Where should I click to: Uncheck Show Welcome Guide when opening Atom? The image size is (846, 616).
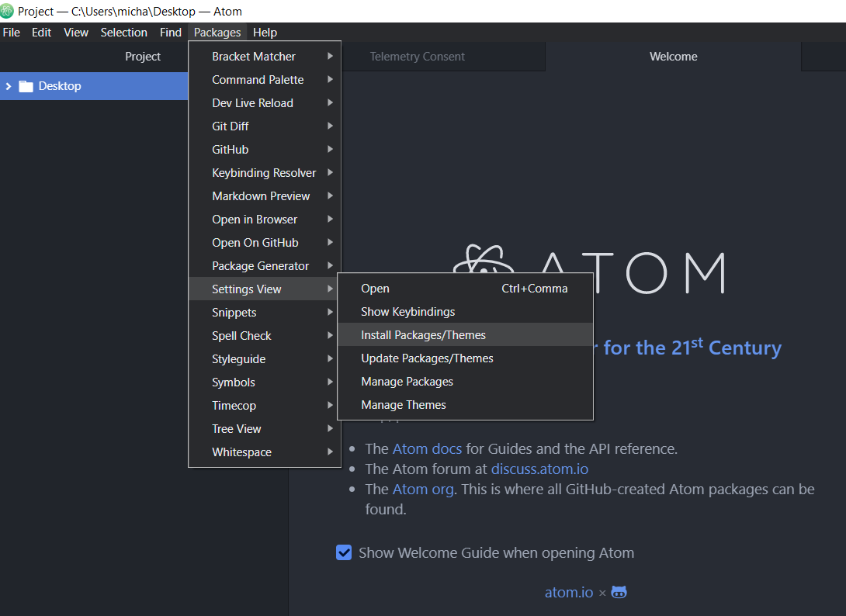tap(344, 553)
